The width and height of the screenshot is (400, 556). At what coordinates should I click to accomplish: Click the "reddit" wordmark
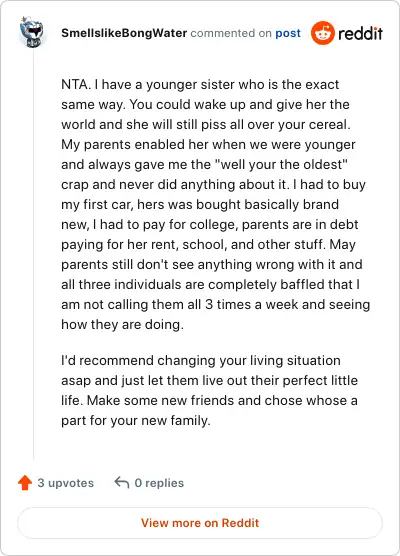(360, 33)
